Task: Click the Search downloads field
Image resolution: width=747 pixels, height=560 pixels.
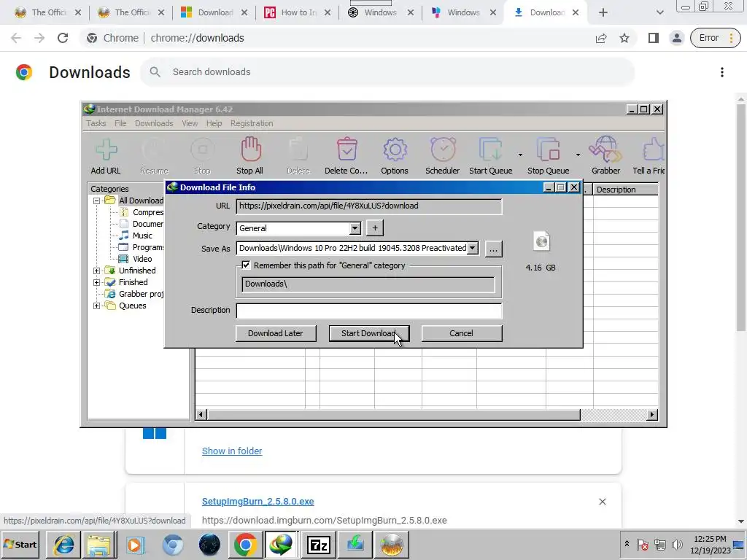Action: [387, 72]
